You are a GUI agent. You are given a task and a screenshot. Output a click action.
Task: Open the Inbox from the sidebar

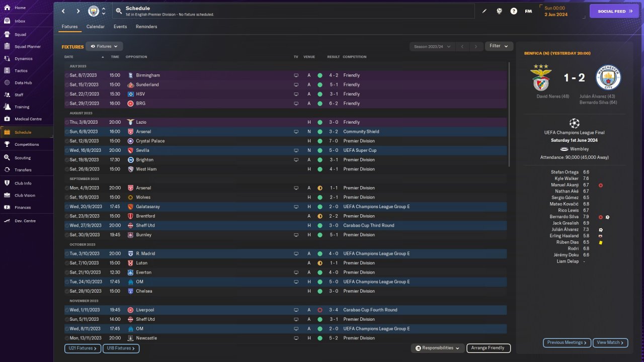pos(20,21)
